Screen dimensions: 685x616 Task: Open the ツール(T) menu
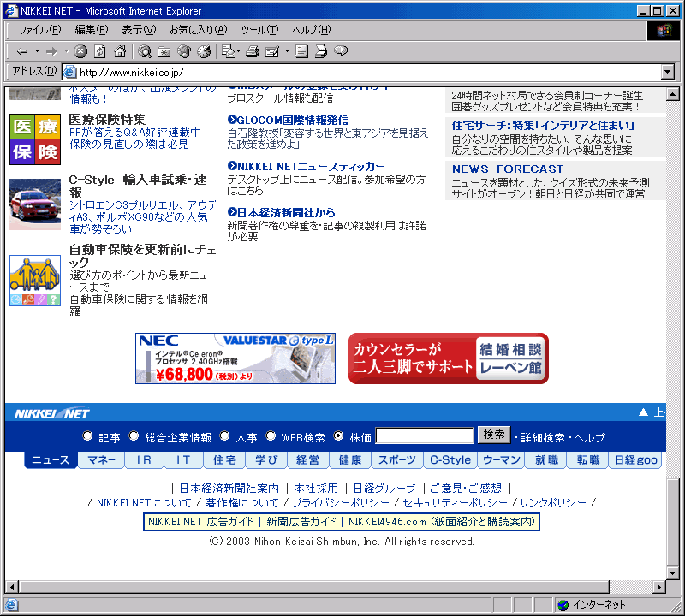click(x=259, y=30)
